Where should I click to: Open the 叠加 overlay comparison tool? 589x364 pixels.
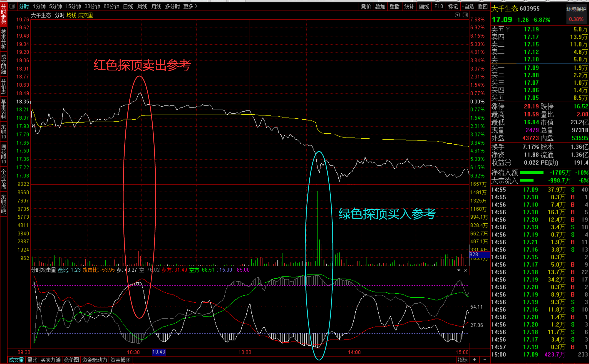380,6
